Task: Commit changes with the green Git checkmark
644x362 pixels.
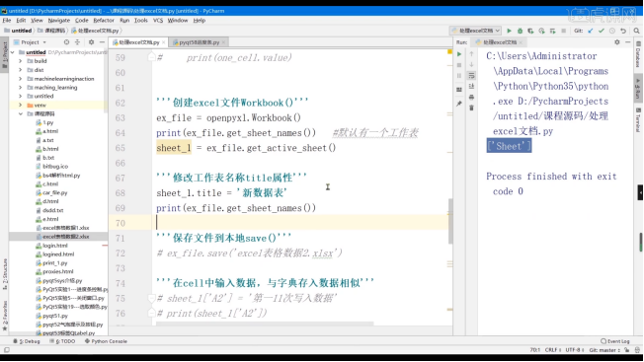Action: (602, 31)
